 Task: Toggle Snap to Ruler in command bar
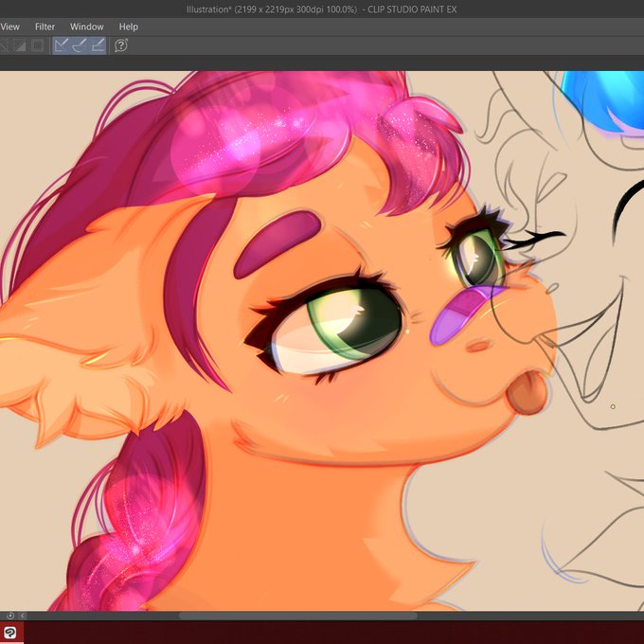point(62,45)
